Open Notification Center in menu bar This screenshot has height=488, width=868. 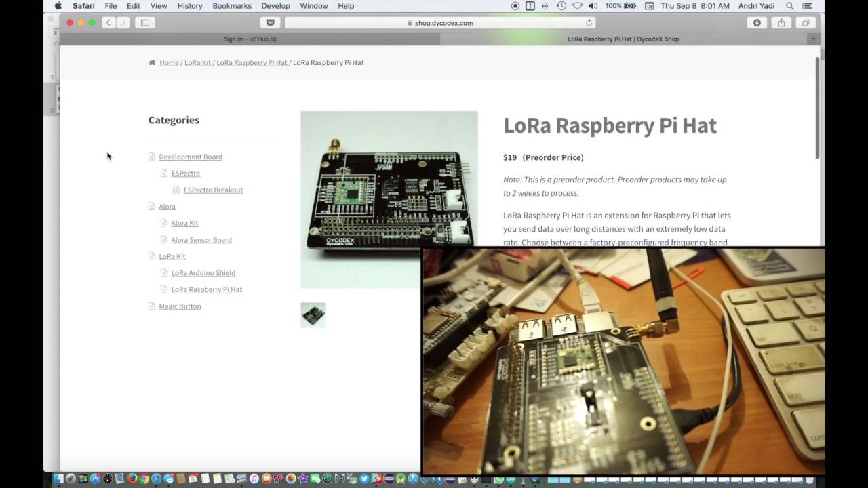pos(806,6)
